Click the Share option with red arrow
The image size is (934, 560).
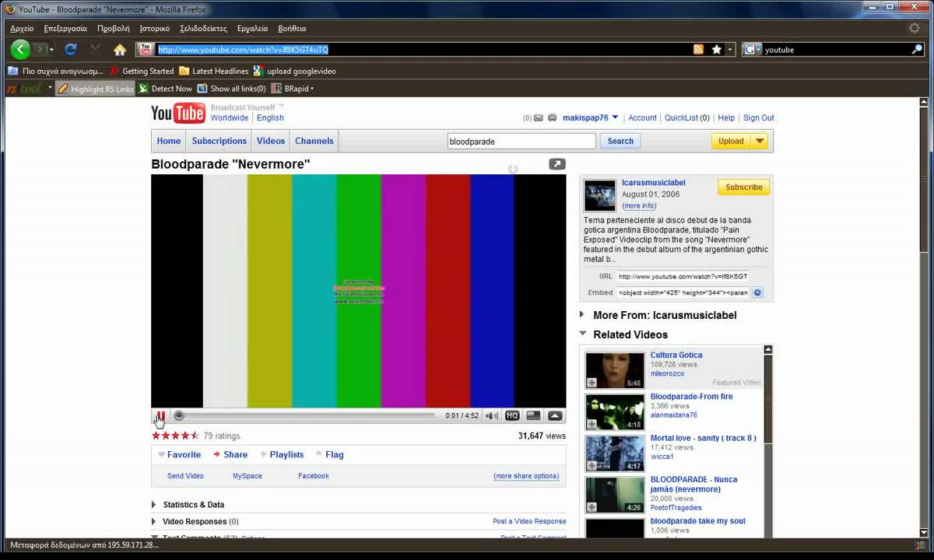click(230, 455)
